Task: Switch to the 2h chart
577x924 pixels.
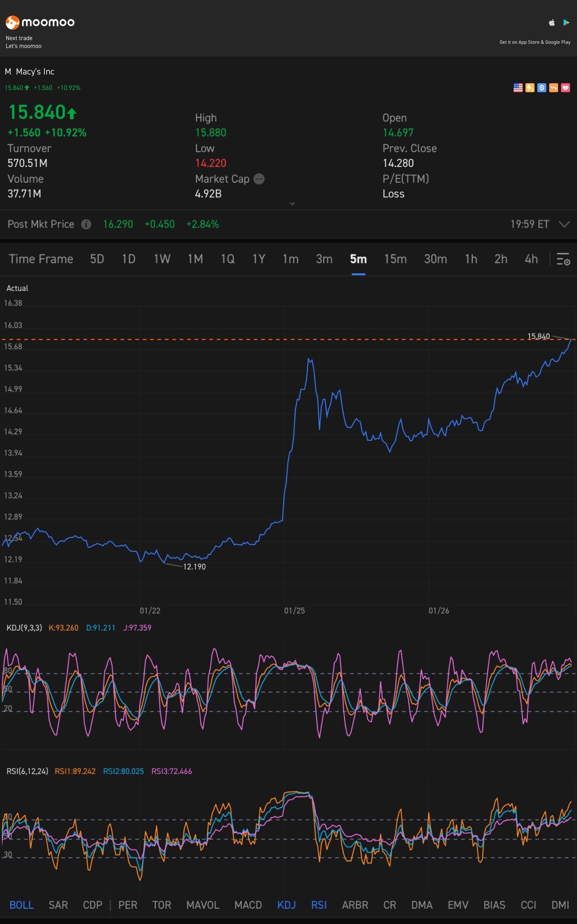Action: (x=501, y=259)
